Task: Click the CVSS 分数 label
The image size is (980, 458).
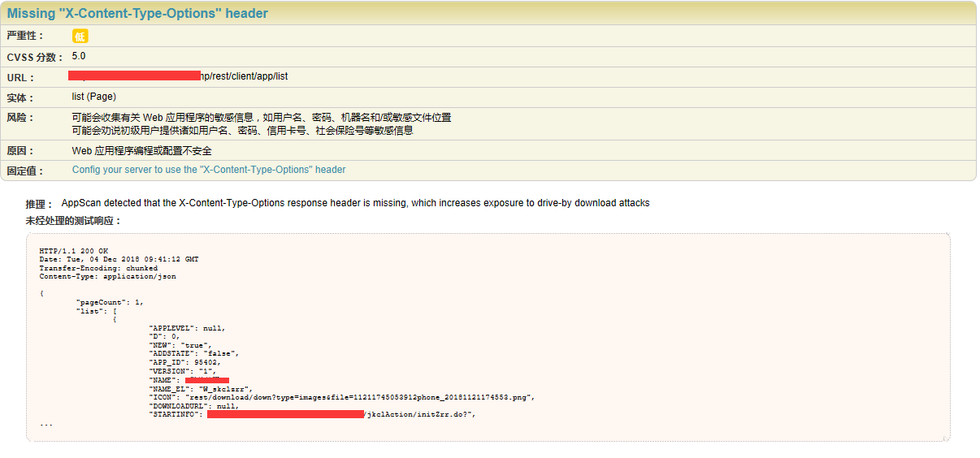Action: [35, 57]
